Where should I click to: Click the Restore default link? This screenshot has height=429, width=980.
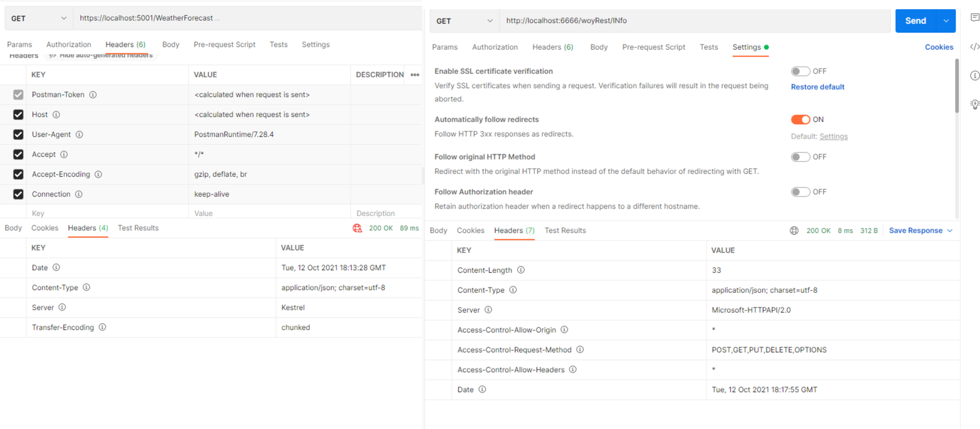click(x=817, y=87)
